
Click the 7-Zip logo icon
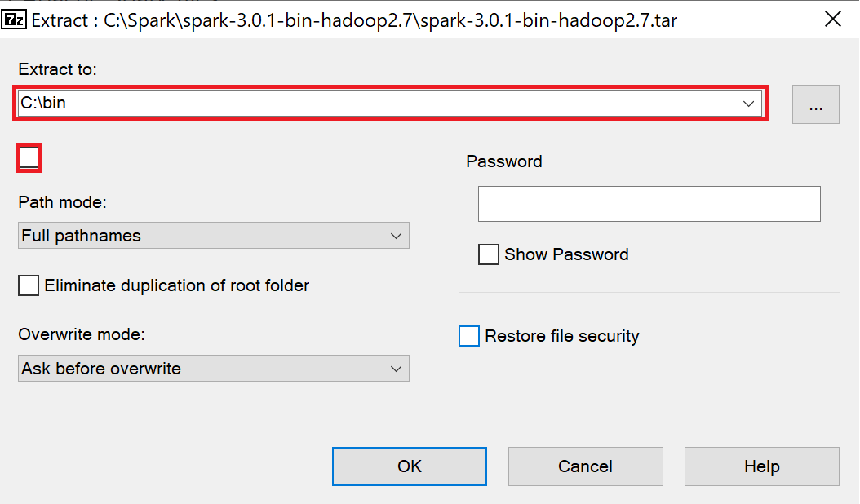14,20
